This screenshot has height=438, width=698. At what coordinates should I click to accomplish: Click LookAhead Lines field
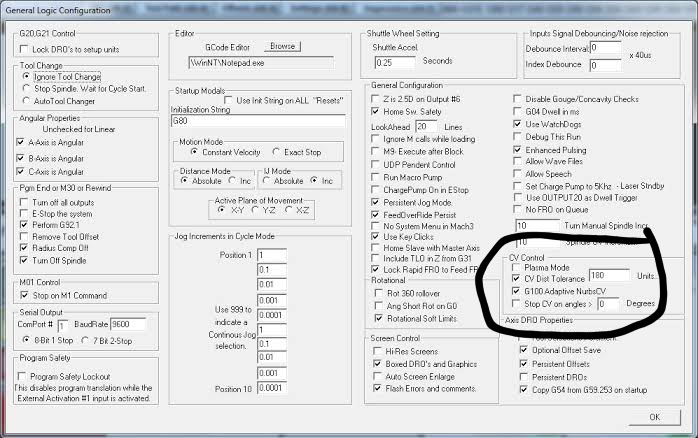(x=426, y=126)
